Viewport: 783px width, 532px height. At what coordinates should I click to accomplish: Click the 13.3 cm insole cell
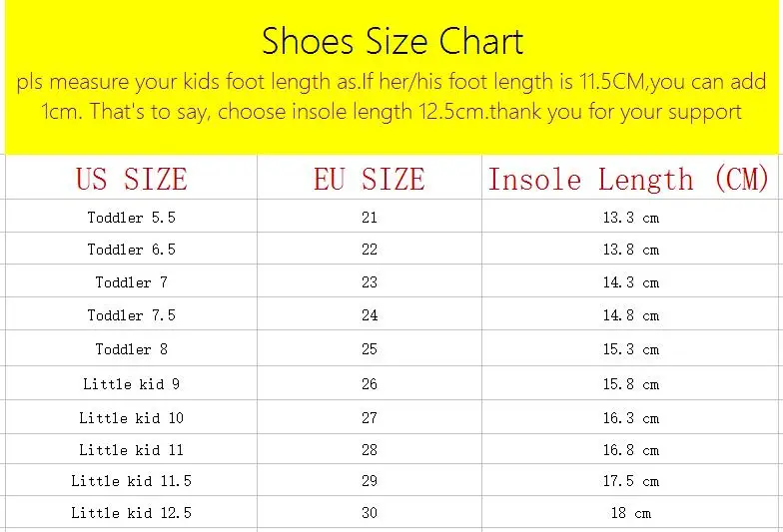(x=631, y=218)
